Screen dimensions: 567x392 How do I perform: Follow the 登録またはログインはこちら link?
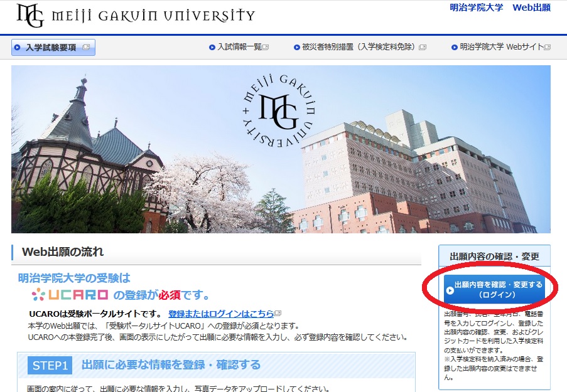pos(221,314)
